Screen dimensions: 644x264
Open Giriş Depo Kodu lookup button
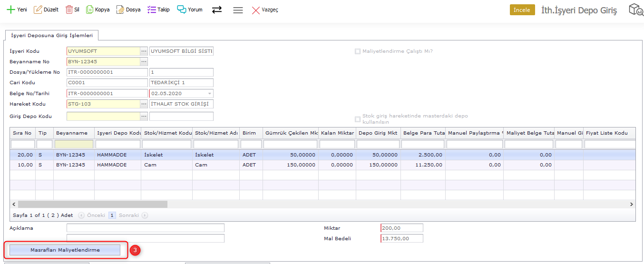click(x=144, y=117)
